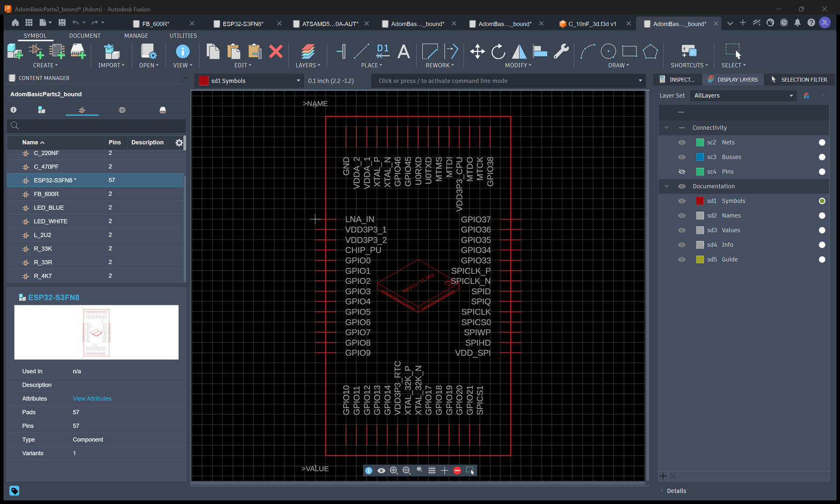Select the R_4K7 symbol row

[95, 276]
